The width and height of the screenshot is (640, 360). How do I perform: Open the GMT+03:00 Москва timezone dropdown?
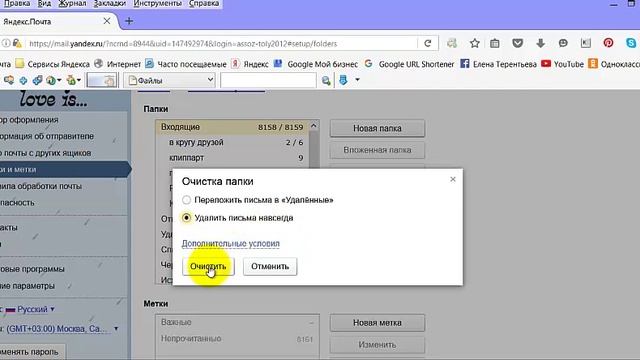pyautogui.click(x=62, y=329)
